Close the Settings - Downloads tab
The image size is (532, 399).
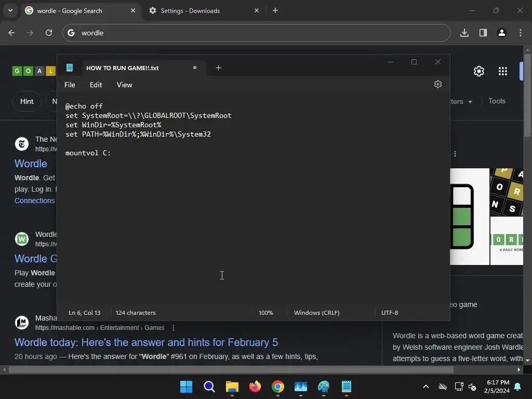(257, 10)
